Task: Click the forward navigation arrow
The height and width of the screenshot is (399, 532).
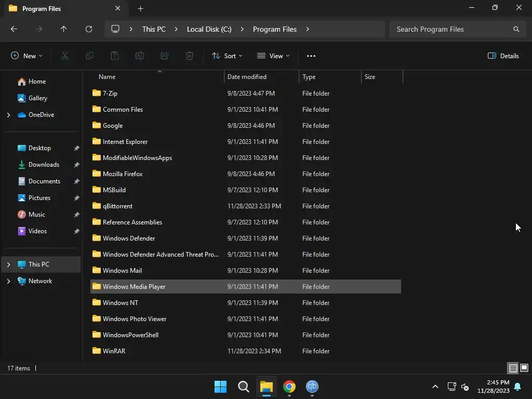Action: tap(39, 29)
